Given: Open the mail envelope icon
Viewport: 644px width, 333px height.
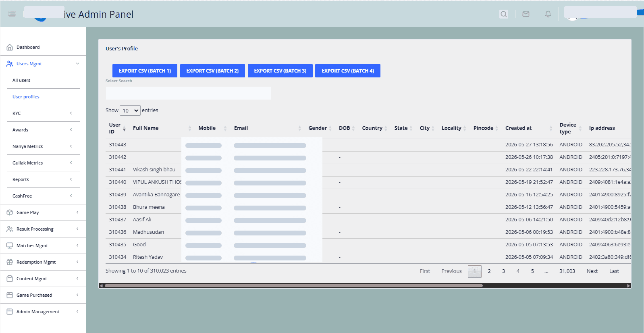Looking at the screenshot, I should pos(526,14).
